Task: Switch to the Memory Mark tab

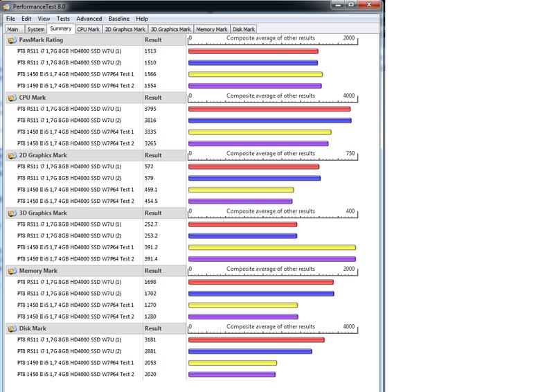Action: point(212,29)
